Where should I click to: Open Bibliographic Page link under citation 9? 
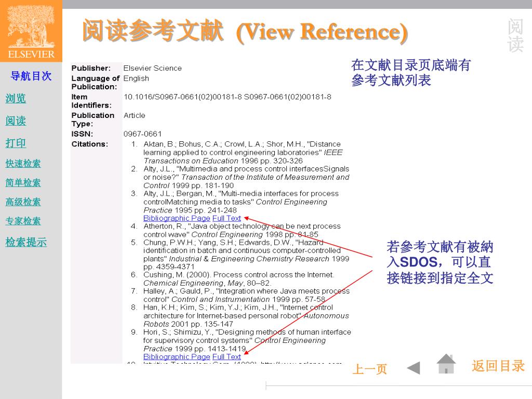(x=177, y=356)
